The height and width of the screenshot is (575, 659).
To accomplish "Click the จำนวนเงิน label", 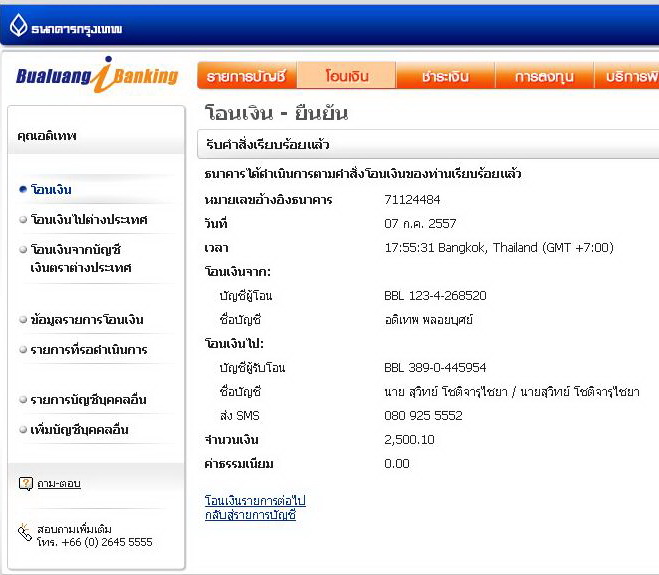I will pyautogui.click(x=231, y=440).
